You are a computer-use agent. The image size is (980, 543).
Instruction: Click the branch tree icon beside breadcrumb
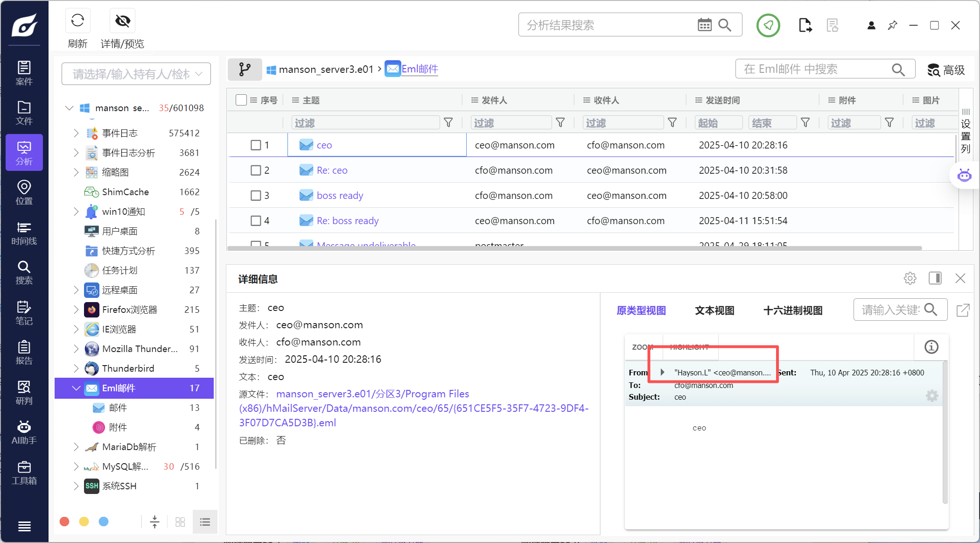[x=245, y=70]
